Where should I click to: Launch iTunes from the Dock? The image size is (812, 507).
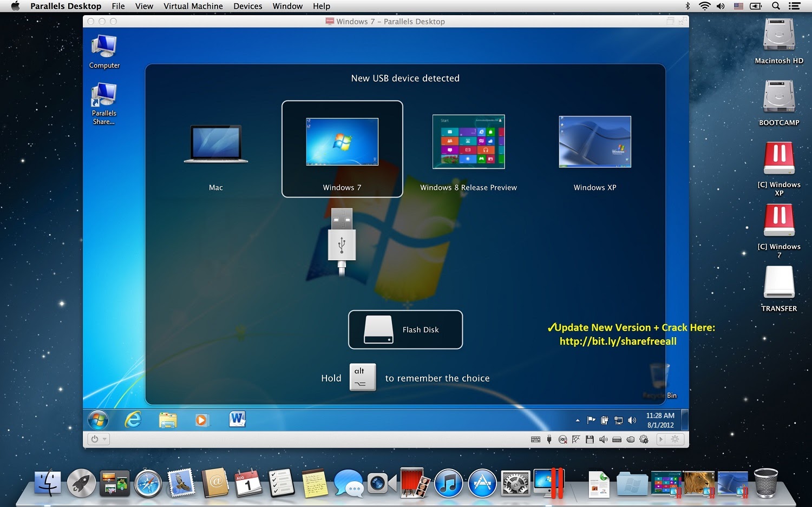[449, 483]
